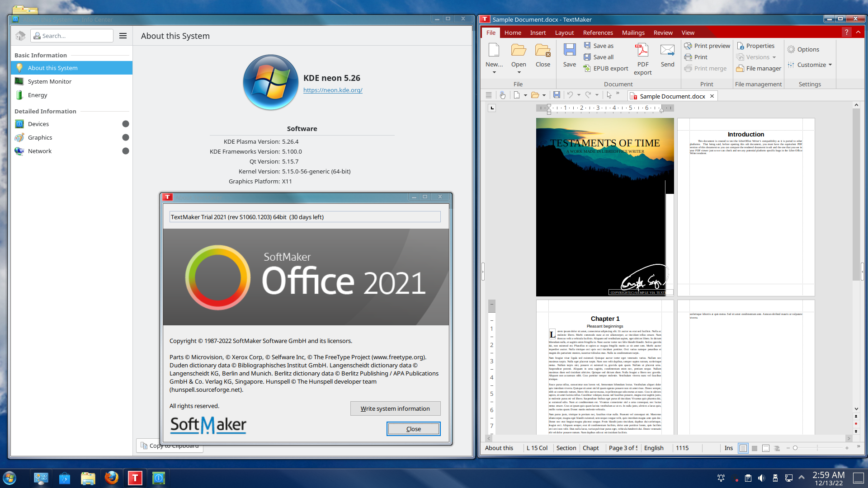
Task: Collapse the ribbon with the chevron arrow
Action: pos(858,32)
